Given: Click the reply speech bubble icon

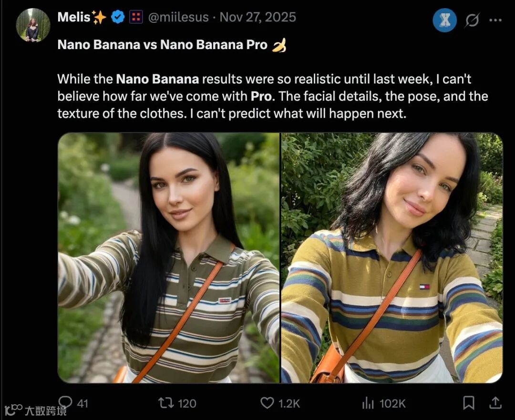Looking at the screenshot, I should coord(65,402).
